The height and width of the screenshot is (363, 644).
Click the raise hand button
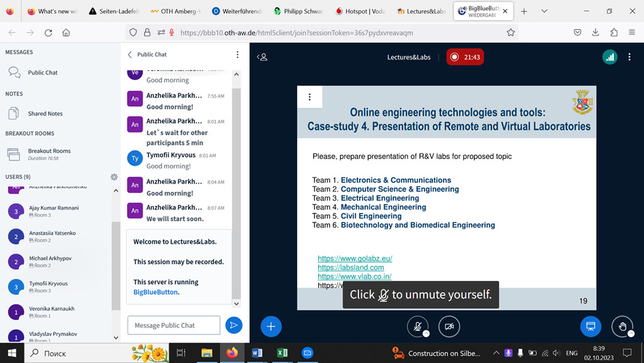(x=622, y=326)
